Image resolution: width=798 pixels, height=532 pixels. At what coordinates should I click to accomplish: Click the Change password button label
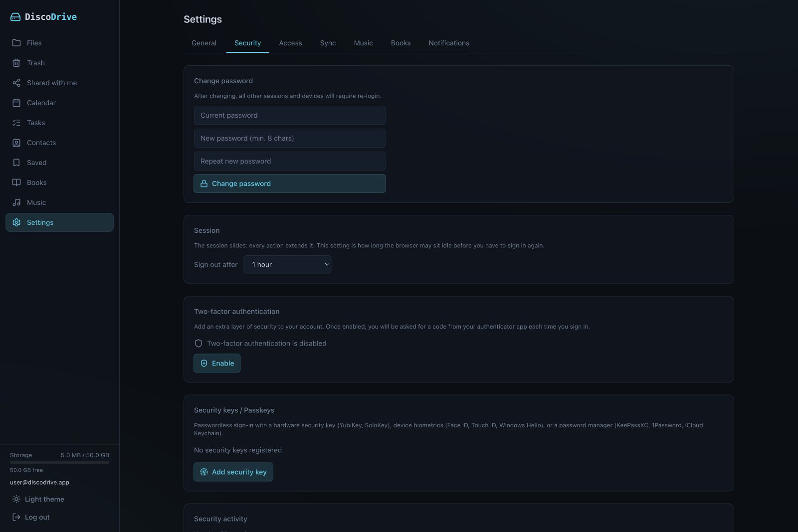click(x=241, y=183)
